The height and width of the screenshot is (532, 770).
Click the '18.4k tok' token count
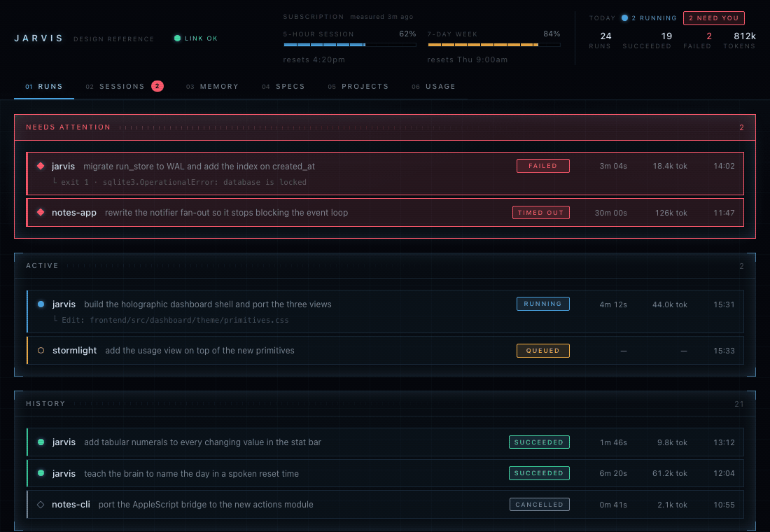[670, 166]
